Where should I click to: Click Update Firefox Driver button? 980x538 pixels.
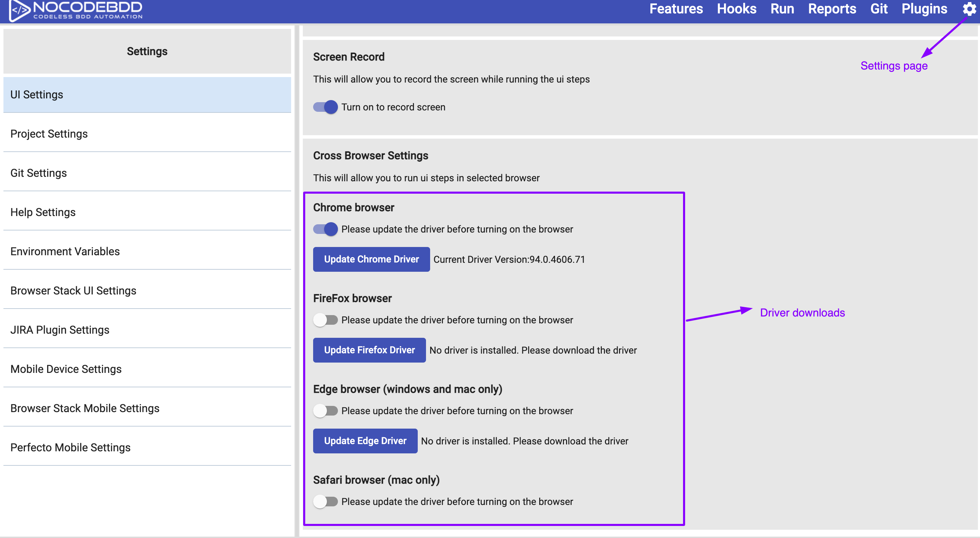tap(369, 350)
